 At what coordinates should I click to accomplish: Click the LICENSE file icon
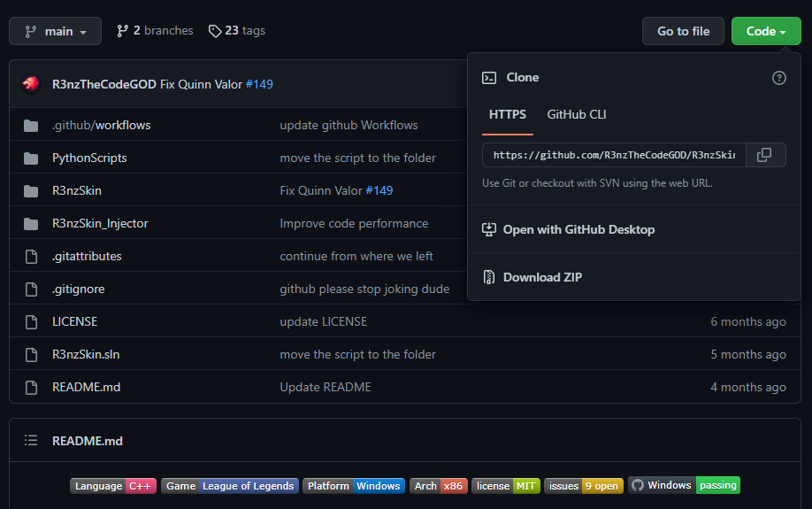[x=31, y=321]
